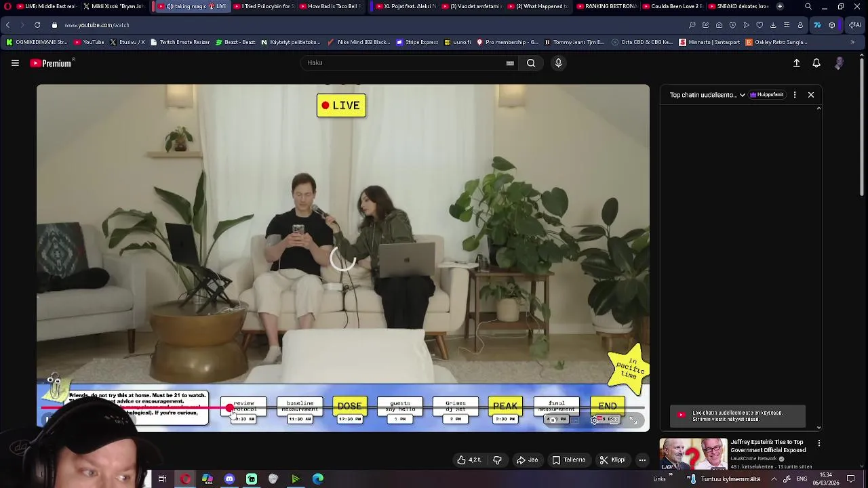Click the Huippufanit badge in chat header

point(766,95)
